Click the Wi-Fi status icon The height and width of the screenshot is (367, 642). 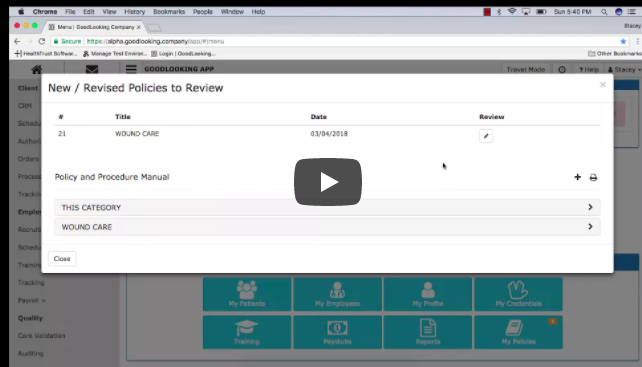[512, 11]
